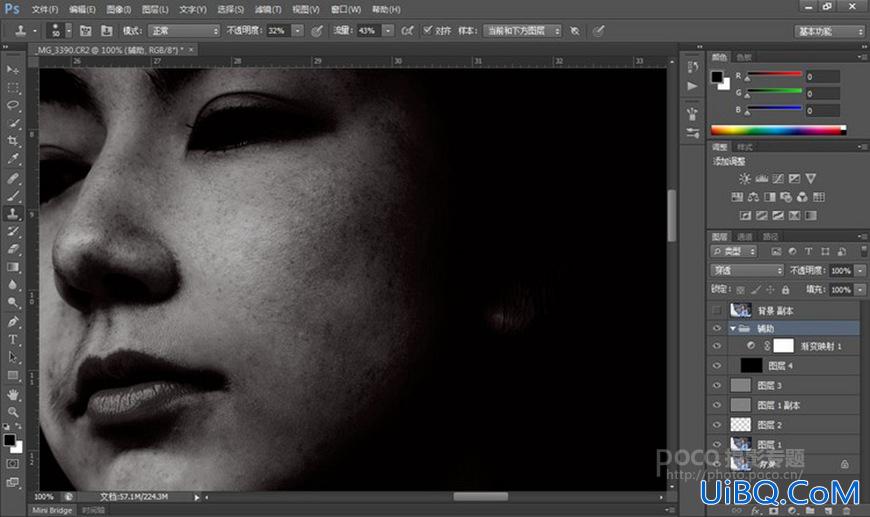This screenshot has height=517, width=870.
Task: Select the Gradient tool
Action: pyautogui.click(x=12, y=267)
